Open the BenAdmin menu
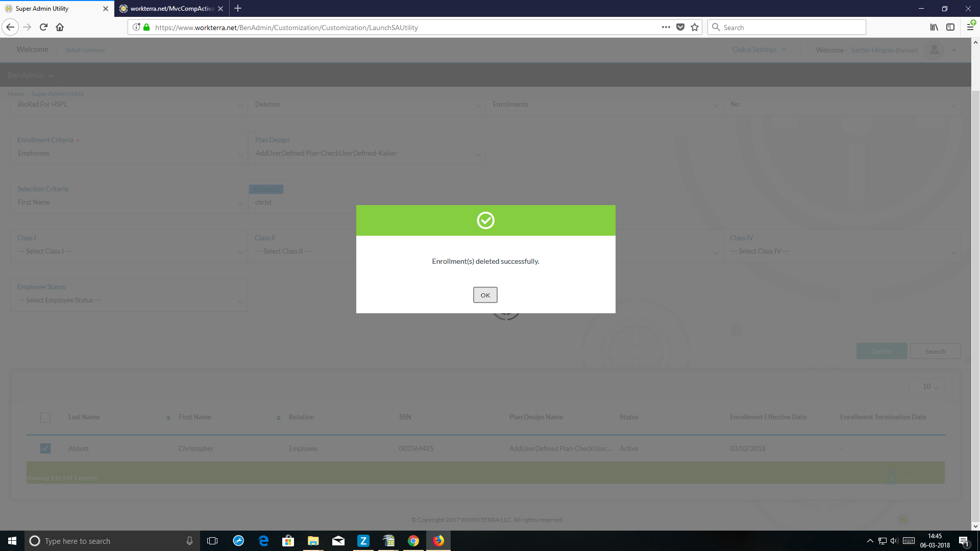This screenshot has height=551, width=980. (x=30, y=76)
